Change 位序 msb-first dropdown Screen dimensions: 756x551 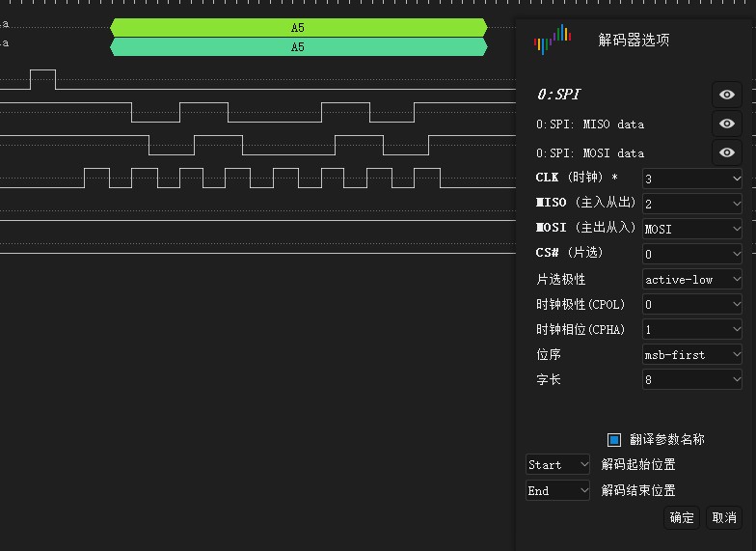pyautogui.click(x=692, y=354)
